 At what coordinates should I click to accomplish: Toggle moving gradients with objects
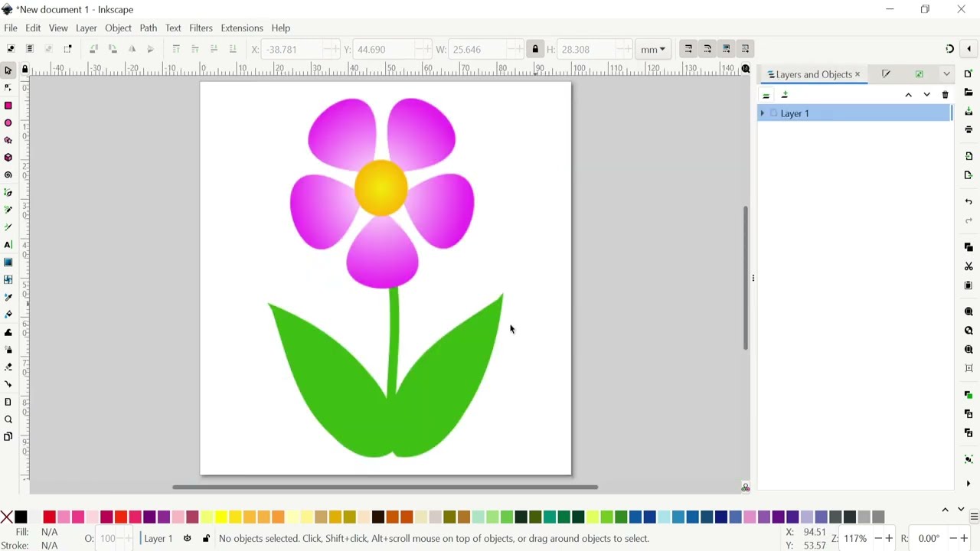pyautogui.click(x=727, y=49)
